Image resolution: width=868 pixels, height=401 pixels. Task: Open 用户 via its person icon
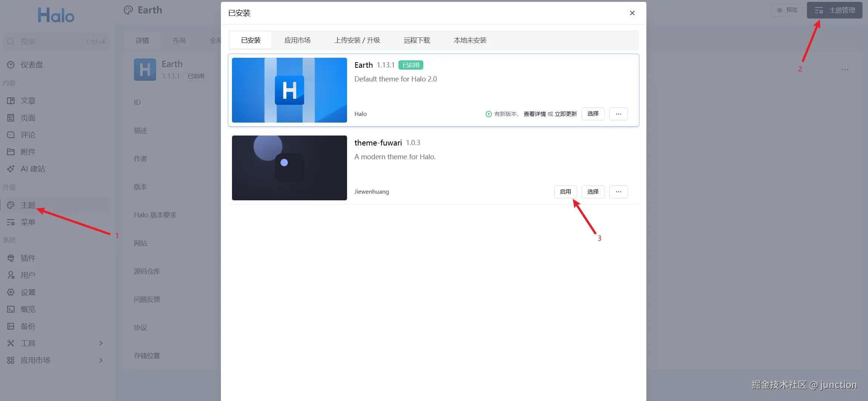(x=11, y=275)
